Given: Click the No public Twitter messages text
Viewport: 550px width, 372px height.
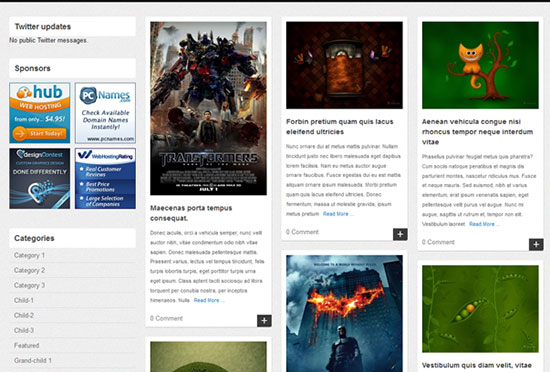Looking at the screenshot, I should [x=48, y=40].
